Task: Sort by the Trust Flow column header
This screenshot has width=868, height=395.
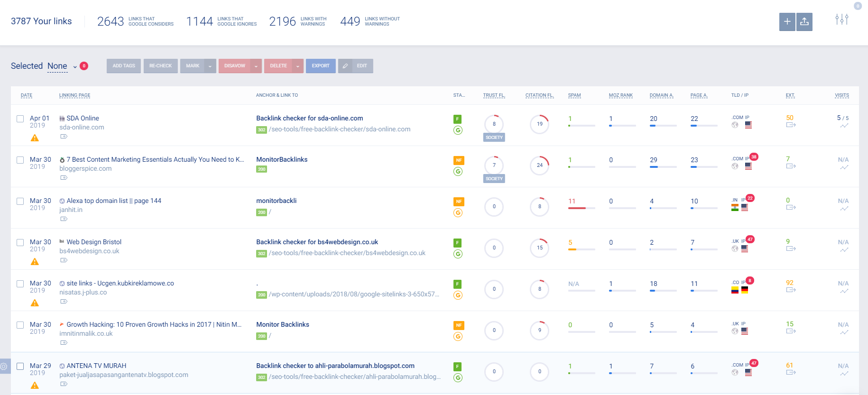Action: point(494,95)
